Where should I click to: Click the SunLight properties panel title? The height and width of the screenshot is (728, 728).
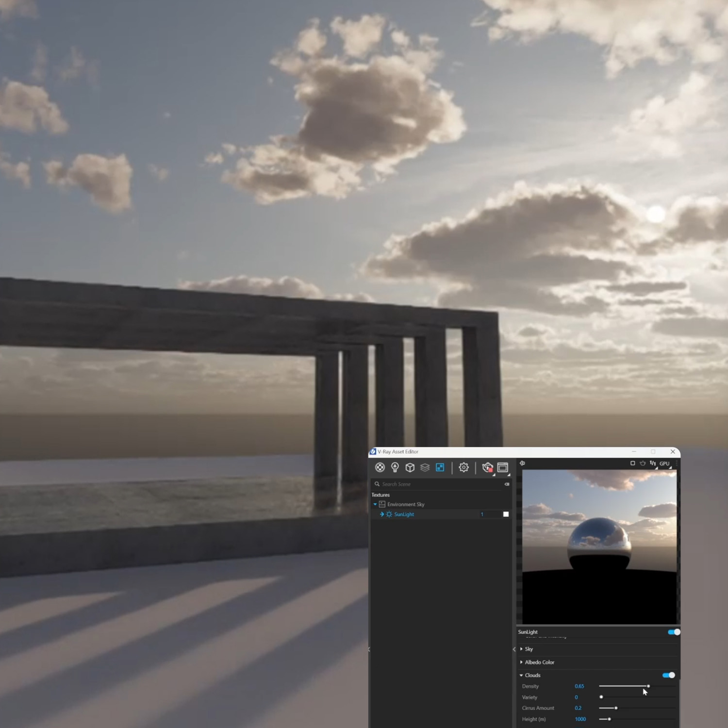pos(528,632)
